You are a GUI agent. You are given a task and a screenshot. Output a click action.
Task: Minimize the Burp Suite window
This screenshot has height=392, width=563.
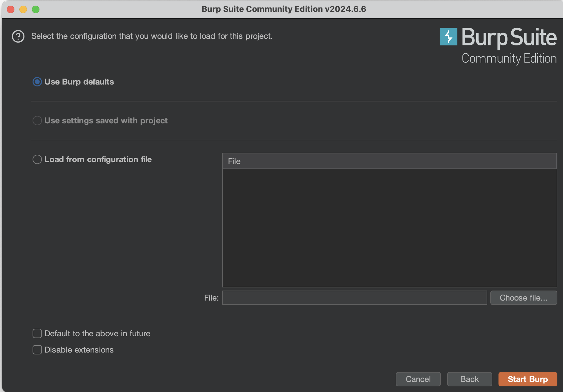pos(23,9)
